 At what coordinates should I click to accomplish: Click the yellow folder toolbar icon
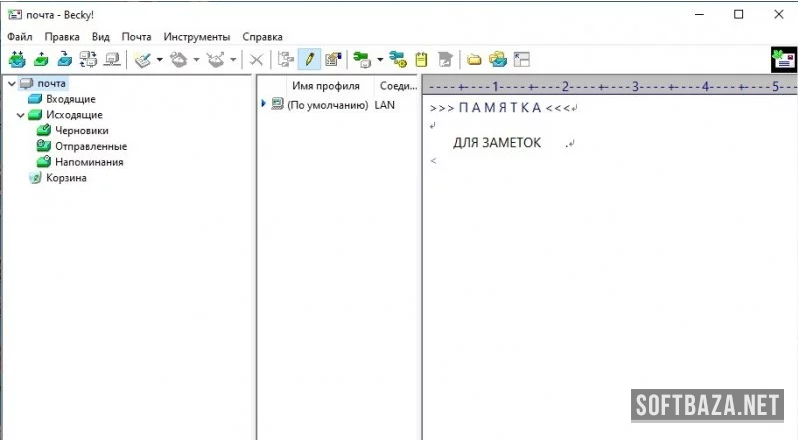click(474, 60)
